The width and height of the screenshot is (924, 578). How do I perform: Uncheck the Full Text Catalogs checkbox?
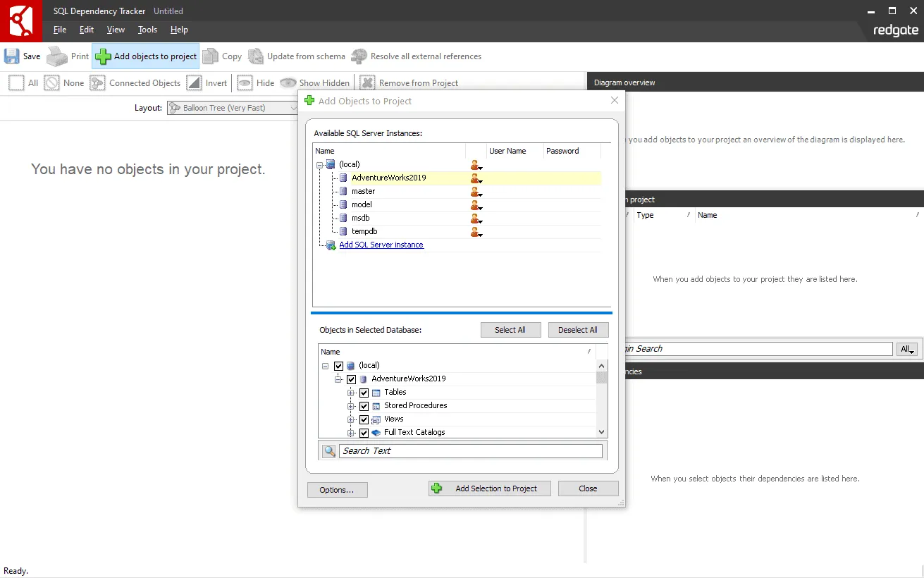(364, 433)
